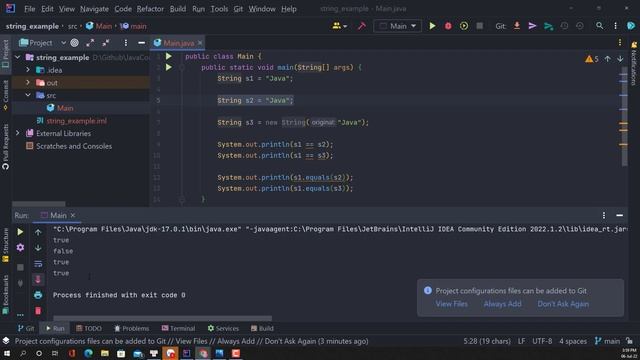The image size is (640, 360).
Task: Click Expand All in Project panel
Action: [90, 43]
